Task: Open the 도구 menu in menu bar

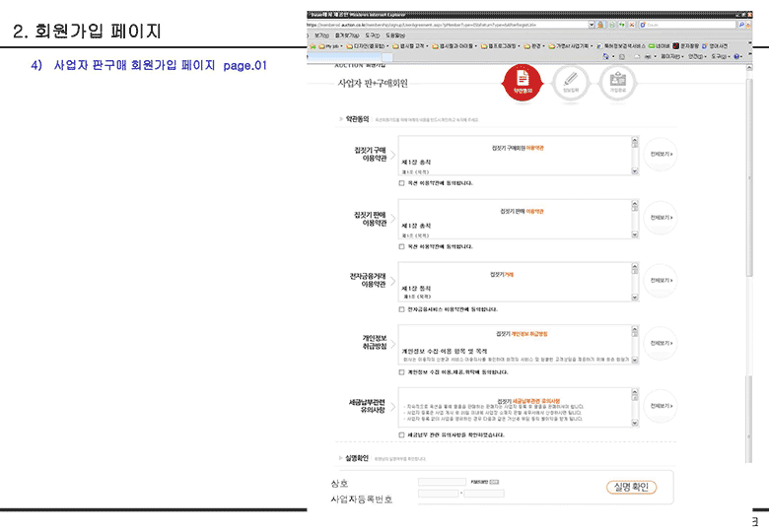Action: point(371,34)
